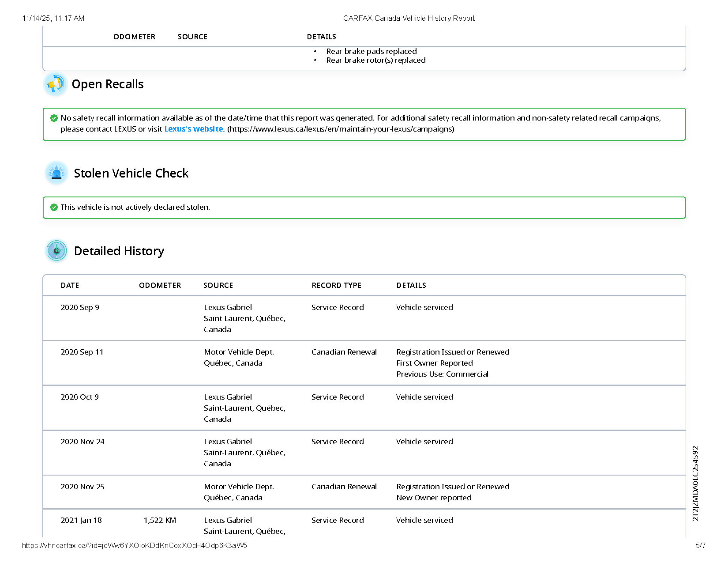This screenshot has width=728, height=563.
Task: Click the 1,522 KM odometer reading
Action: (160, 520)
